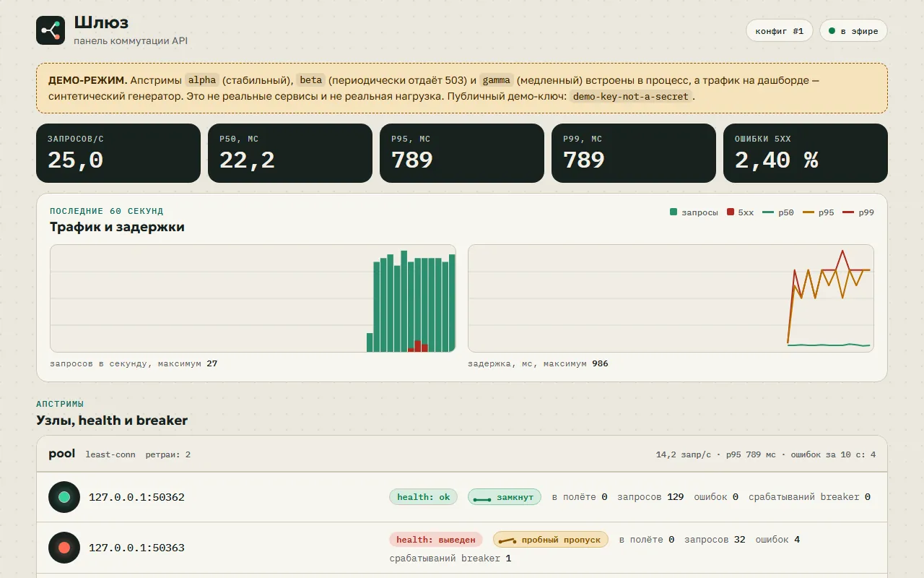The image size is (924, 578).
Task: Click the node address 127.0.0.1:50362
Action: [136, 497]
